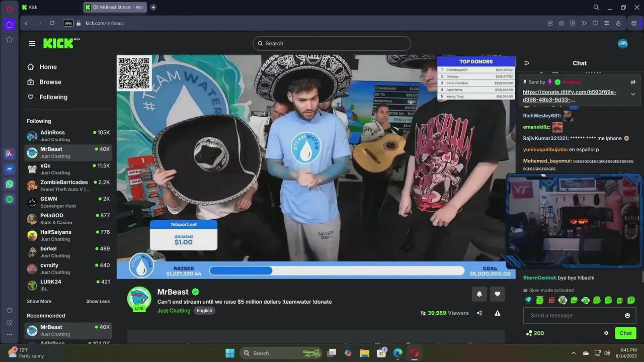Open MrBeast under Recommended section
Screen dimensions: 644x362
(68, 330)
